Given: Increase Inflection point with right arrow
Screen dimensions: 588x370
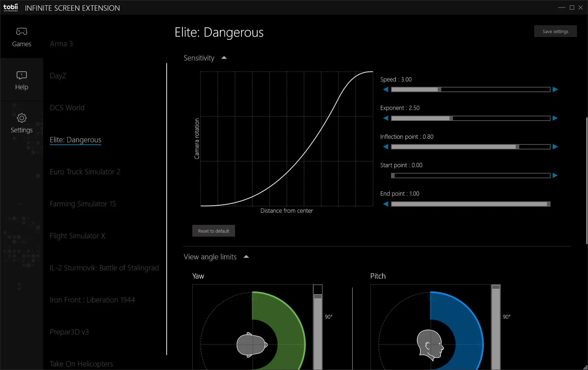Looking at the screenshot, I should (555, 147).
